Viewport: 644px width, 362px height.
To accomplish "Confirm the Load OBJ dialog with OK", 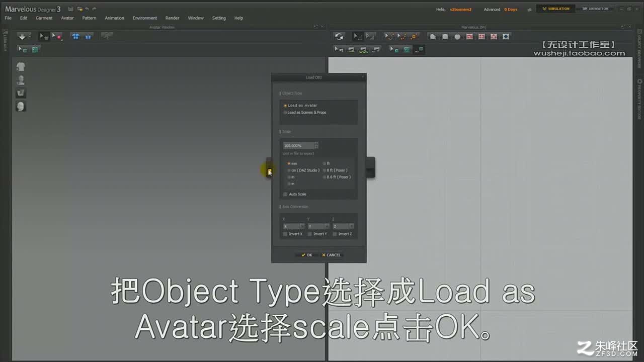I will pos(307,255).
